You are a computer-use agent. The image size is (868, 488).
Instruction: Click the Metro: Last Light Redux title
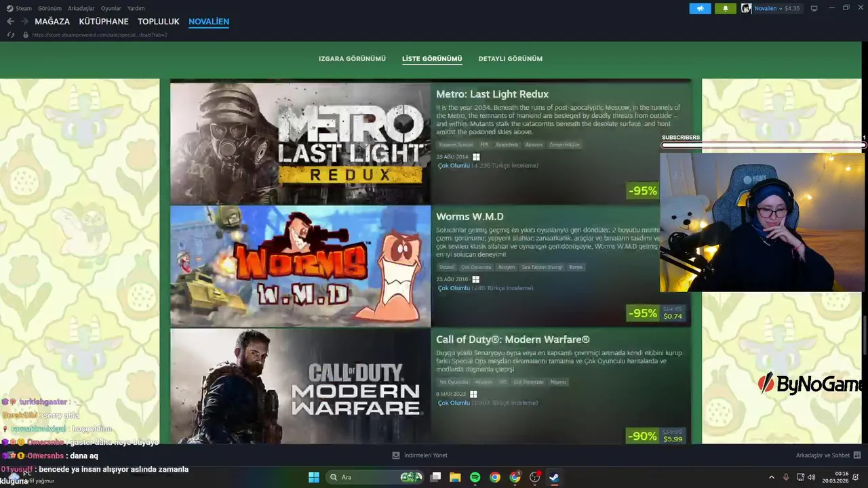(492, 94)
